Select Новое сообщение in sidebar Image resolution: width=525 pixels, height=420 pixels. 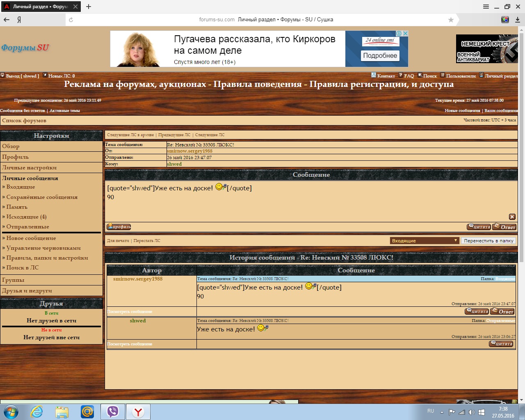pyautogui.click(x=31, y=238)
